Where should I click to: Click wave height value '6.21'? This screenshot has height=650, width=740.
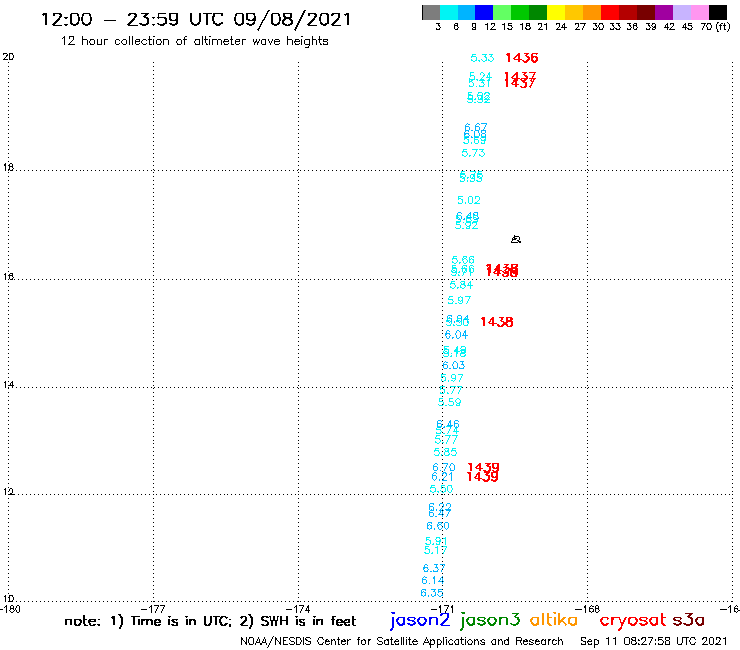click(x=442, y=477)
